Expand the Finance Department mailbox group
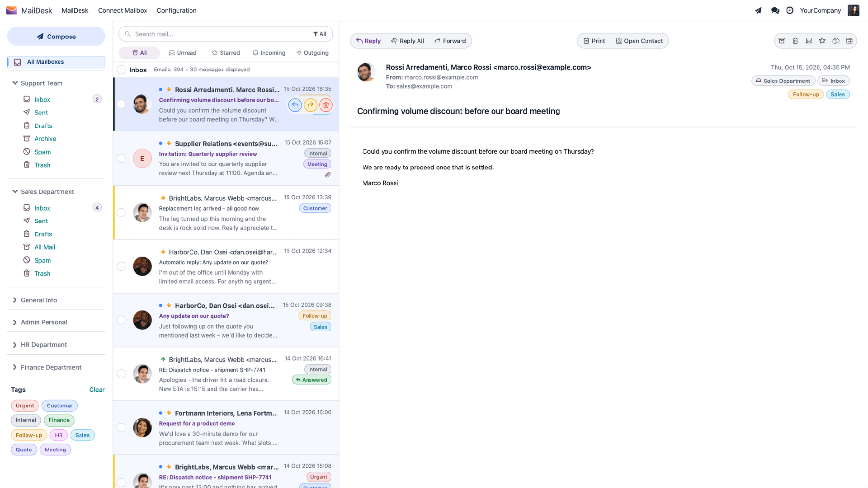Screen dimensions: 868x488 point(15,367)
